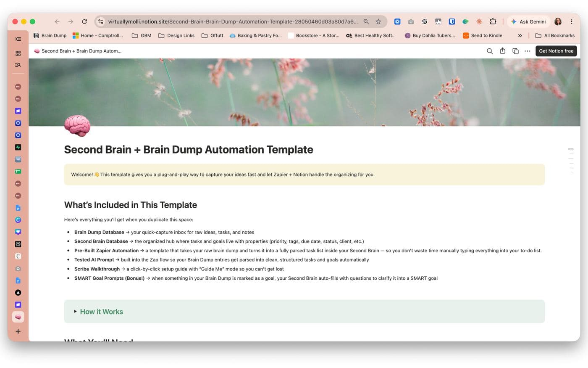Image resolution: width=588 pixels, height=368 pixels.
Task: Open the All Bookmarks folder
Action: [555, 35]
